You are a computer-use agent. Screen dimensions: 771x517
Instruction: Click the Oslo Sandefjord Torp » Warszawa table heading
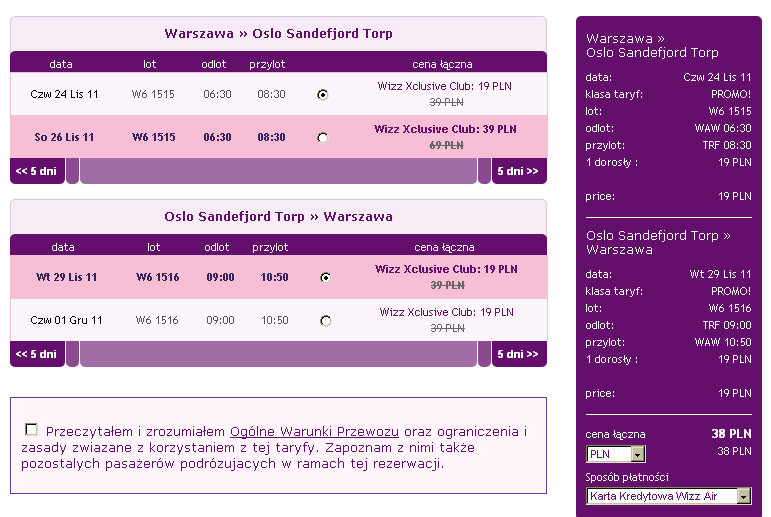278,216
